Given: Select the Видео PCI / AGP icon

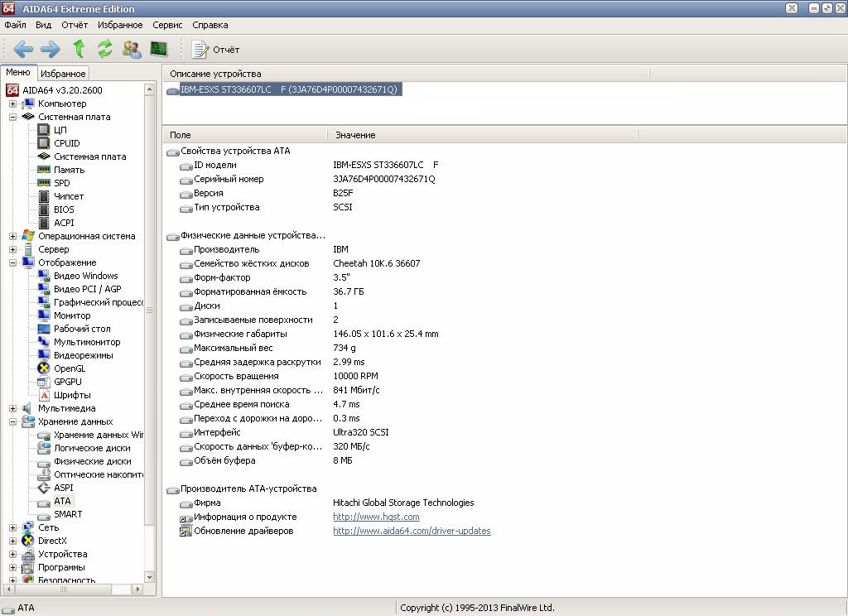Looking at the screenshot, I should [44, 289].
